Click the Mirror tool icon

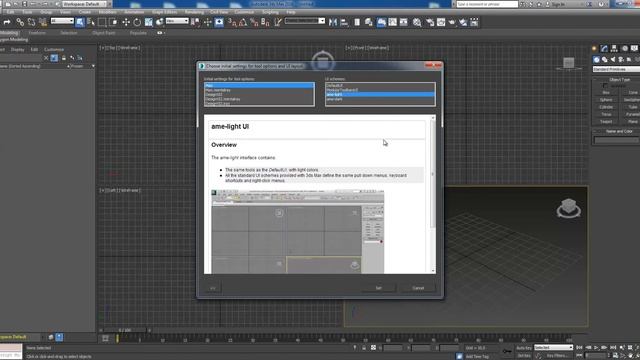[333, 22]
